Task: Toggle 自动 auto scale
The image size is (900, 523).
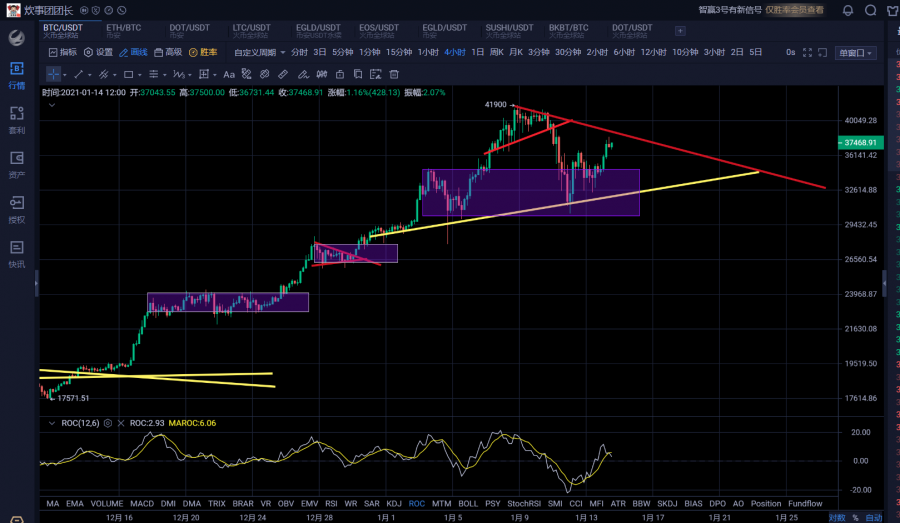Action: 874,518
